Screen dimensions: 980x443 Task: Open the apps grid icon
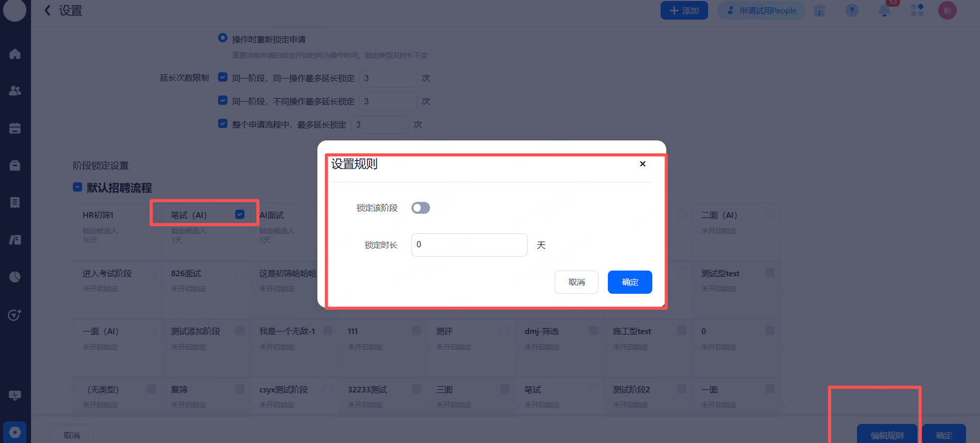[917, 10]
